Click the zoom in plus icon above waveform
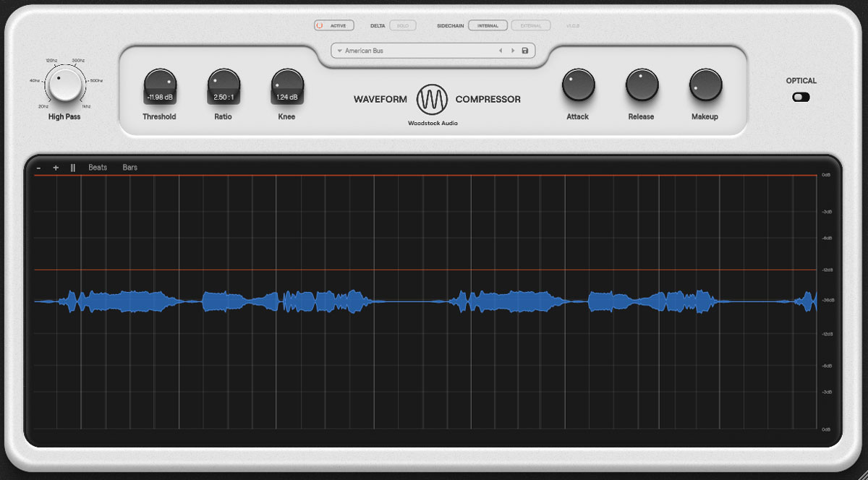Image resolution: width=868 pixels, height=480 pixels. click(x=55, y=167)
